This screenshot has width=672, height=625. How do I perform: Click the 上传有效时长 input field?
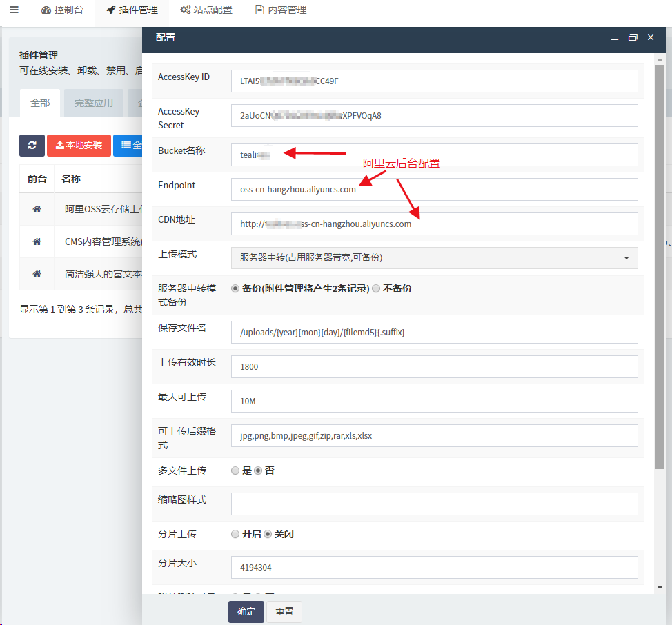pos(434,367)
